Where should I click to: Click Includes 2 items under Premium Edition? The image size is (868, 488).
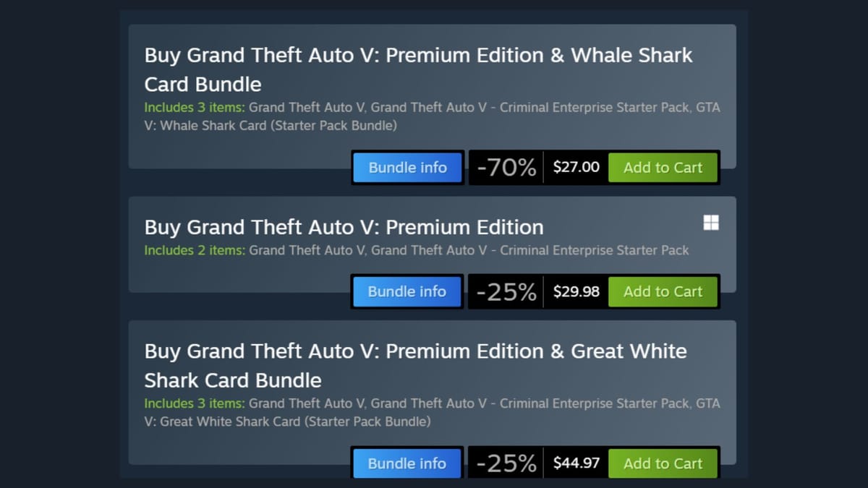[192, 250]
